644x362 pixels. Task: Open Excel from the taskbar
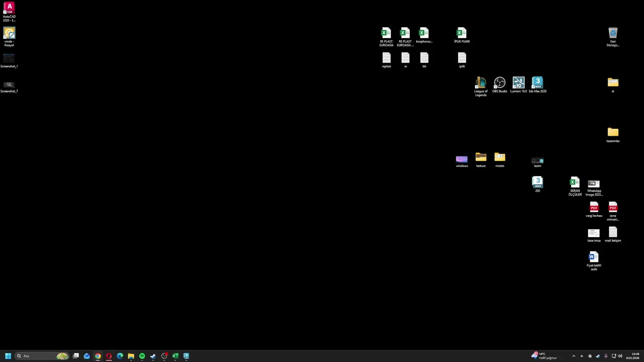pyautogui.click(x=175, y=356)
